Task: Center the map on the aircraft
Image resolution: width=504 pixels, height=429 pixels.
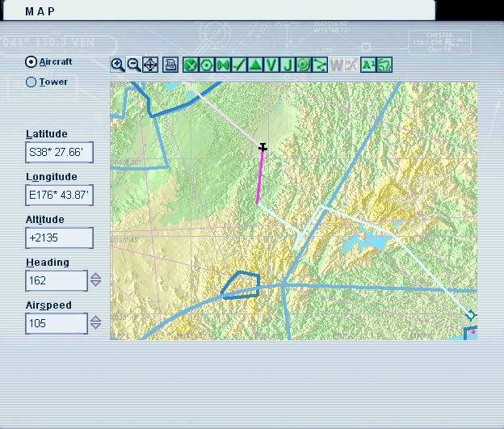Action: click(x=150, y=65)
